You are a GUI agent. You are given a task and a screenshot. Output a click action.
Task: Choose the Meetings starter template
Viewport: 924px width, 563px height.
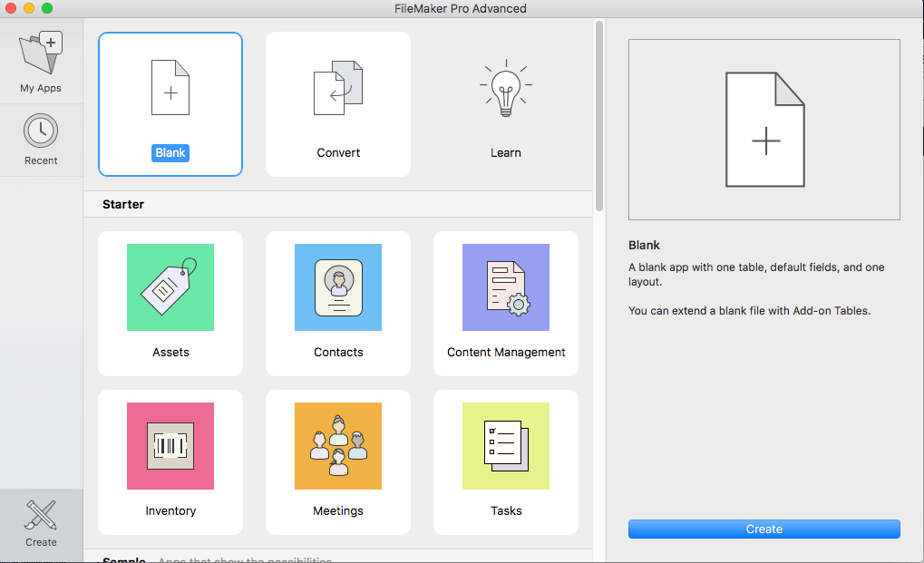pyautogui.click(x=338, y=462)
